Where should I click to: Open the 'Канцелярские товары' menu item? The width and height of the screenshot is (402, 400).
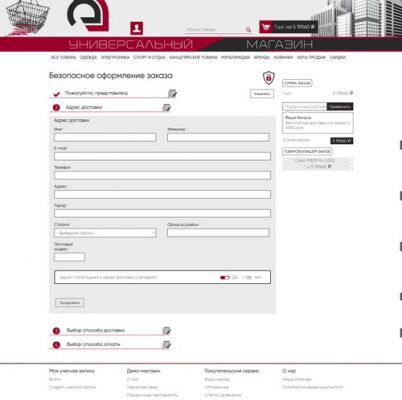pyautogui.click(x=193, y=57)
